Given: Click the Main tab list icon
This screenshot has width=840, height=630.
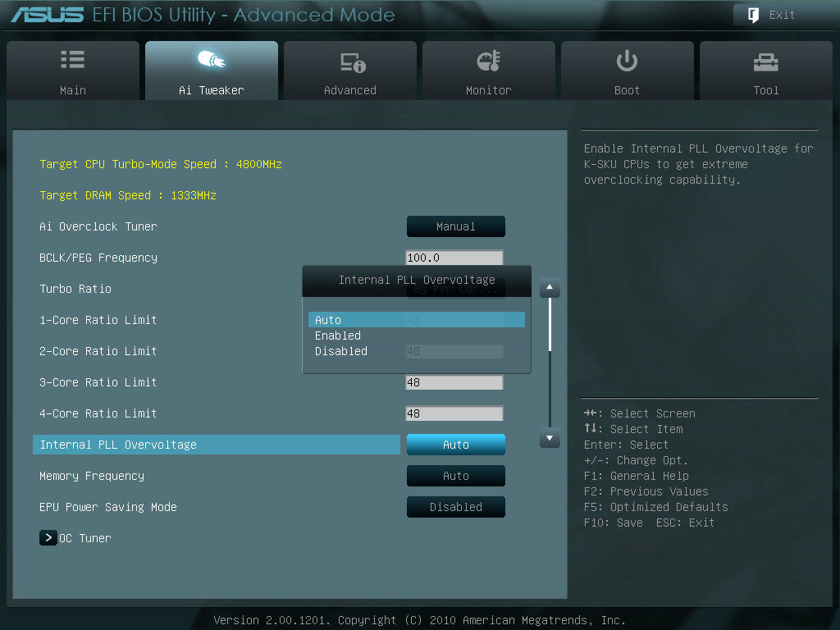Looking at the screenshot, I should pyautogui.click(x=73, y=59).
